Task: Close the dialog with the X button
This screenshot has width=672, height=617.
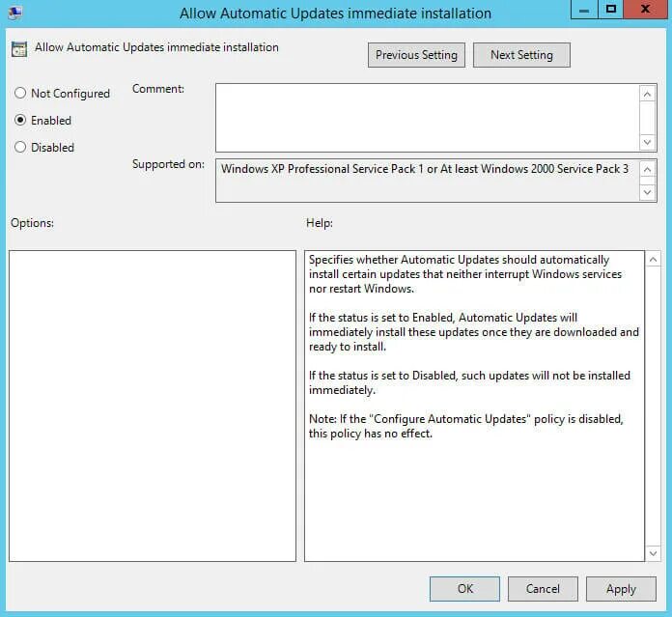Action: (645, 10)
